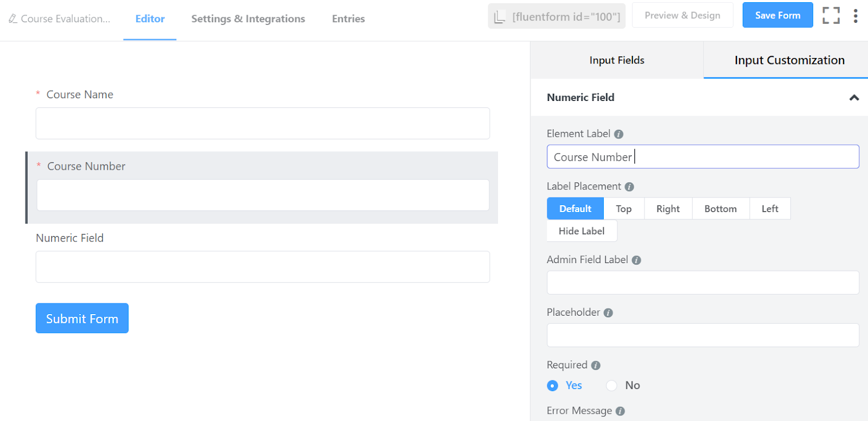868x421 pixels.
Task: Click the Placeholder info icon
Action: 608,313
